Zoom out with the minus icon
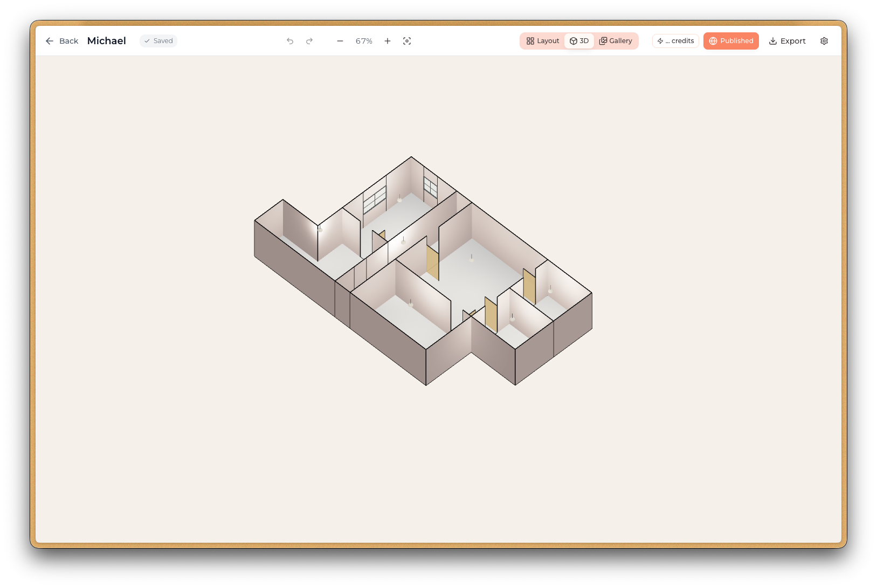This screenshot has width=877, height=588. pyautogui.click(x=340, y=41)
